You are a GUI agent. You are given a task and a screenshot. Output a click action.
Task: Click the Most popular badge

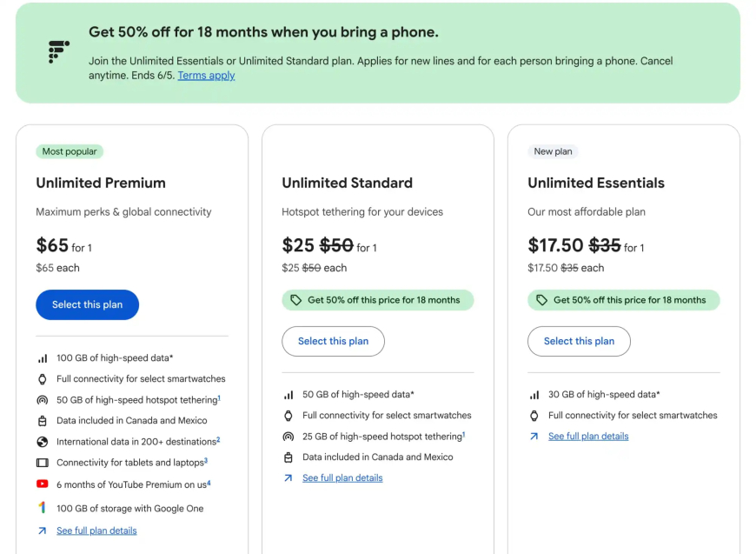click(x=70, y=151)
